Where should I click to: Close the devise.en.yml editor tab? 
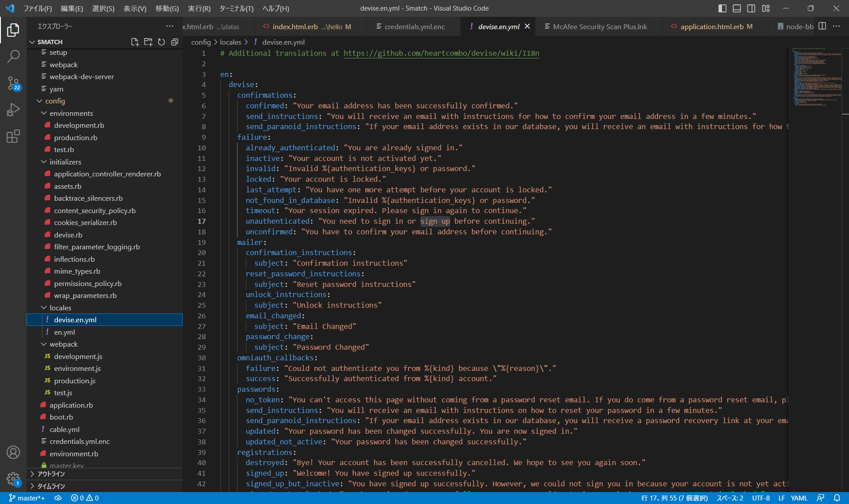click(527, 27)
